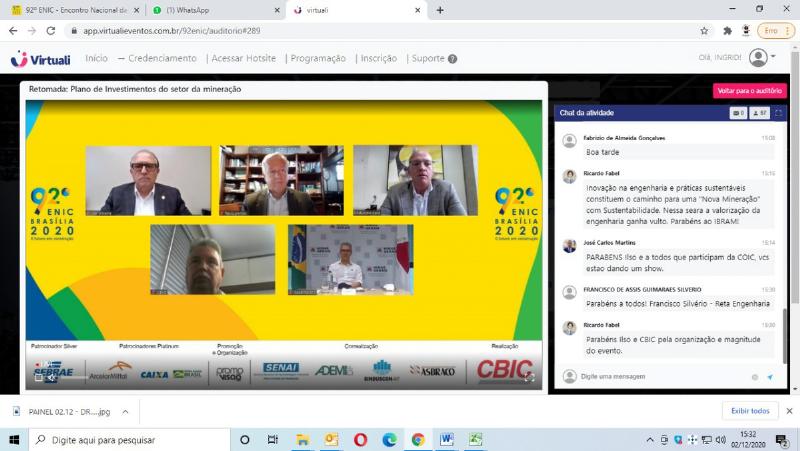
Task: Open the browser extensions puzzle icon
Action: point(727,31)
